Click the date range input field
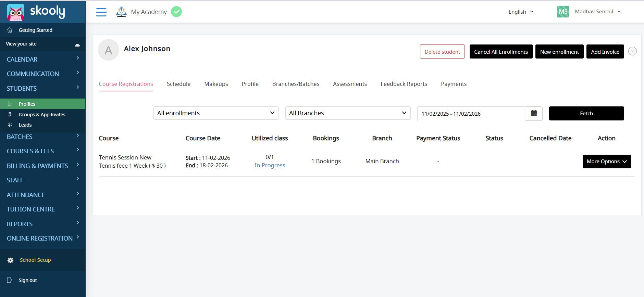Viewport: 644px width, 297px height. [x=471, y=114]
